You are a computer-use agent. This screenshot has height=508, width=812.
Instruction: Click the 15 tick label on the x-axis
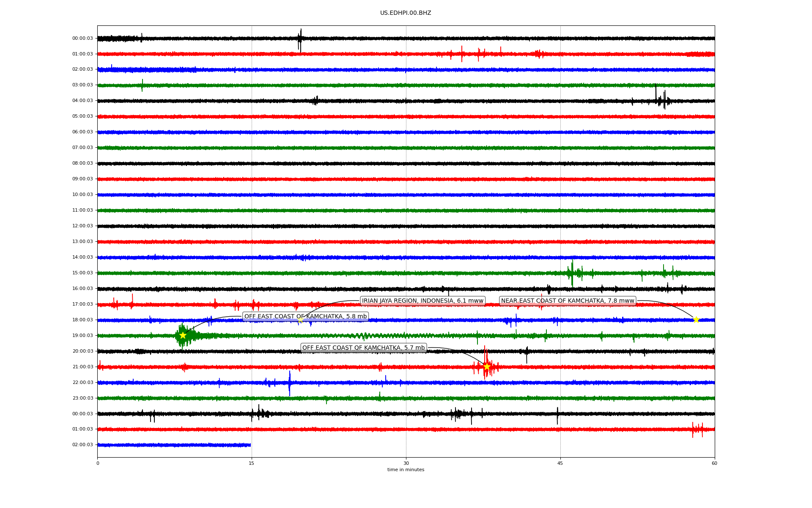[x=252, y=464]
